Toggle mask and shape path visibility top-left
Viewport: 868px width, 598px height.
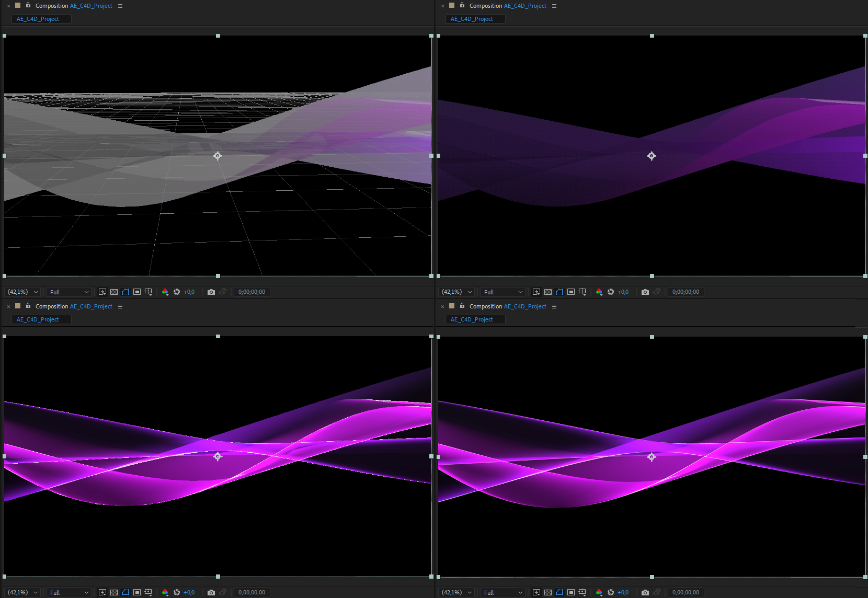click(x=125, y=292)
